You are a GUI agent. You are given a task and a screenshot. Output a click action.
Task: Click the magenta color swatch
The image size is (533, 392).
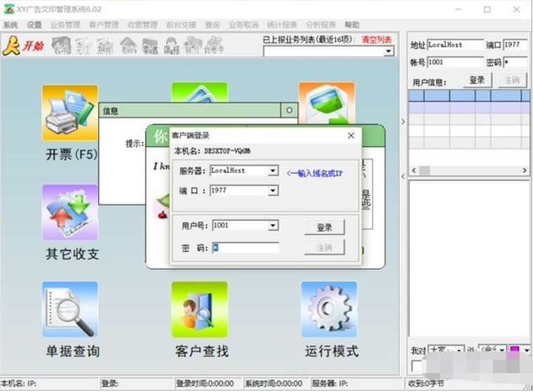coord(515,350)
